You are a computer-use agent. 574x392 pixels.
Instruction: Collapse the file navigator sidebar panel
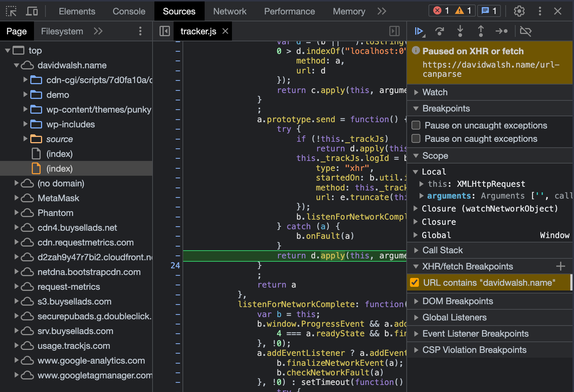(x=164, y=31)
